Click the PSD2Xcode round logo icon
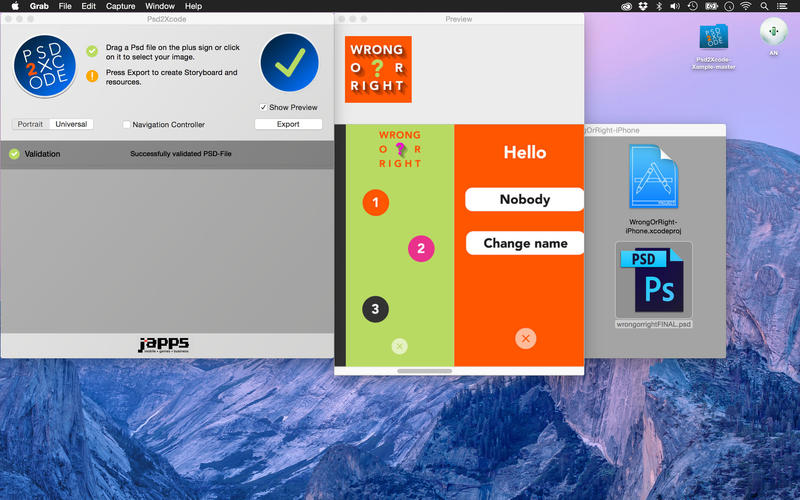 (x=45, y=67)
